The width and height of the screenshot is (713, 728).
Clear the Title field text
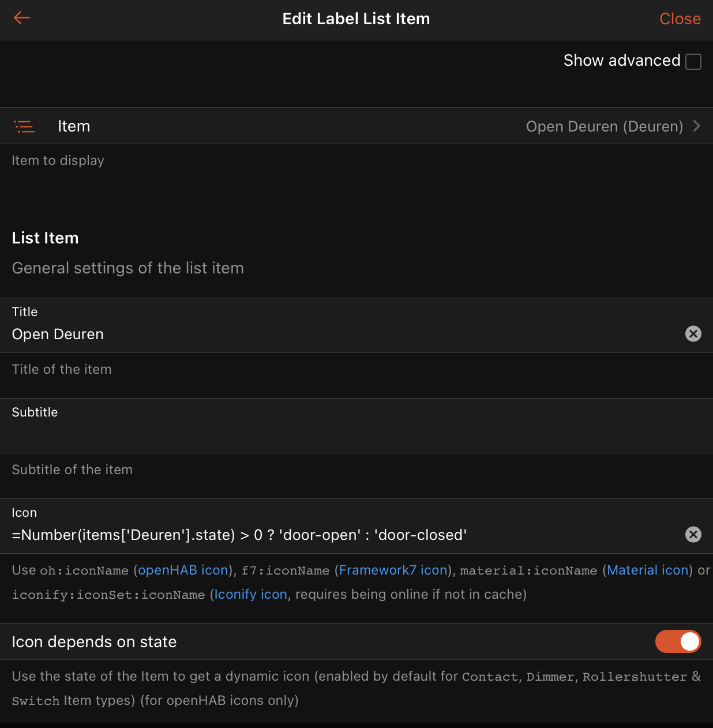[693, 334]
